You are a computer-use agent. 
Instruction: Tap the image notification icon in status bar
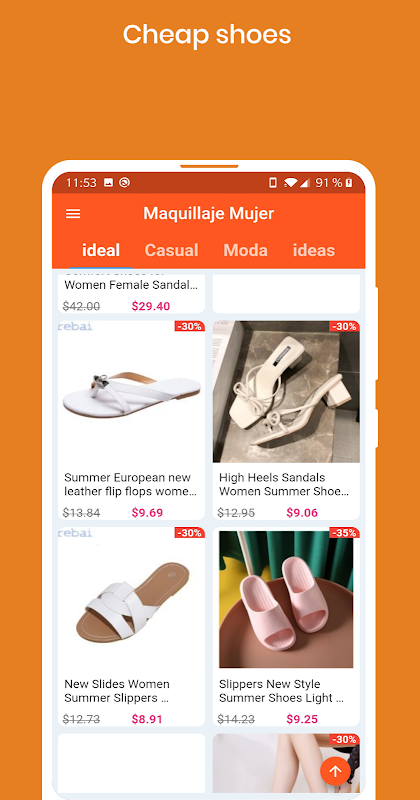[x=108, y=182]
